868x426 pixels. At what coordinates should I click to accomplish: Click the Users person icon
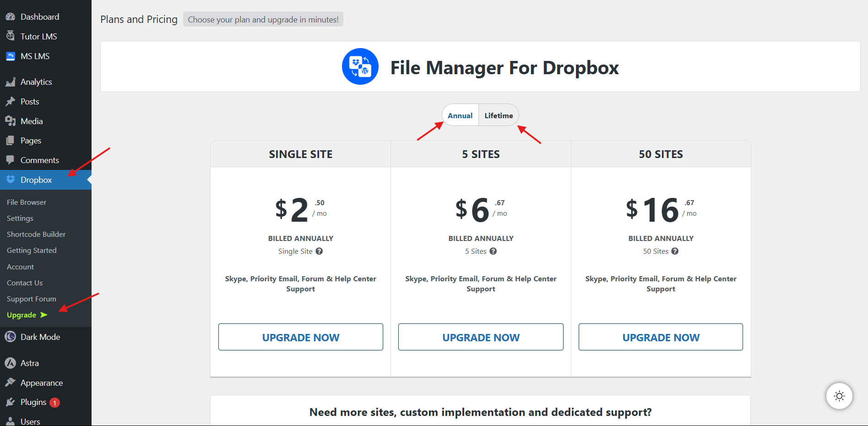pyautogui.click(x=10, y=421)
